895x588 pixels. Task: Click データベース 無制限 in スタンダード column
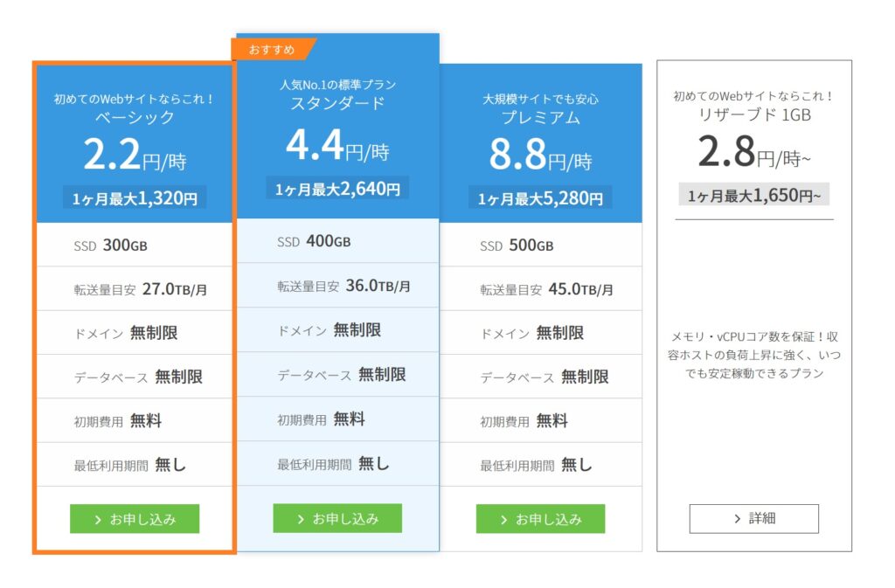coord(337,374)
